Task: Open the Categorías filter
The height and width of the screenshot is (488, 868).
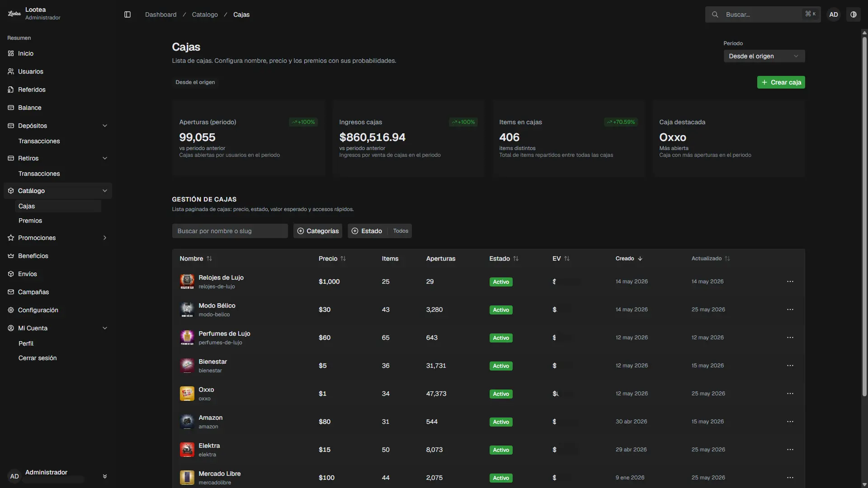Action: point(318,231)
